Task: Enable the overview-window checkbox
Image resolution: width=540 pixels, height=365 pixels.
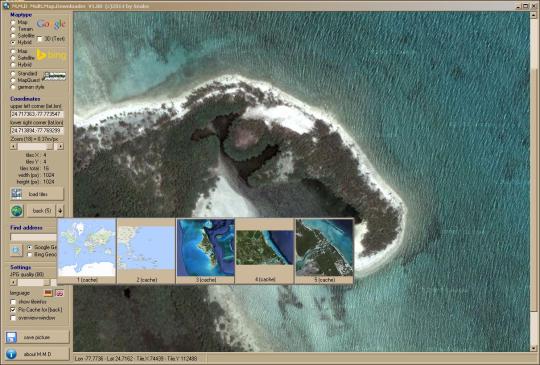Action: (x=13, y=318)
